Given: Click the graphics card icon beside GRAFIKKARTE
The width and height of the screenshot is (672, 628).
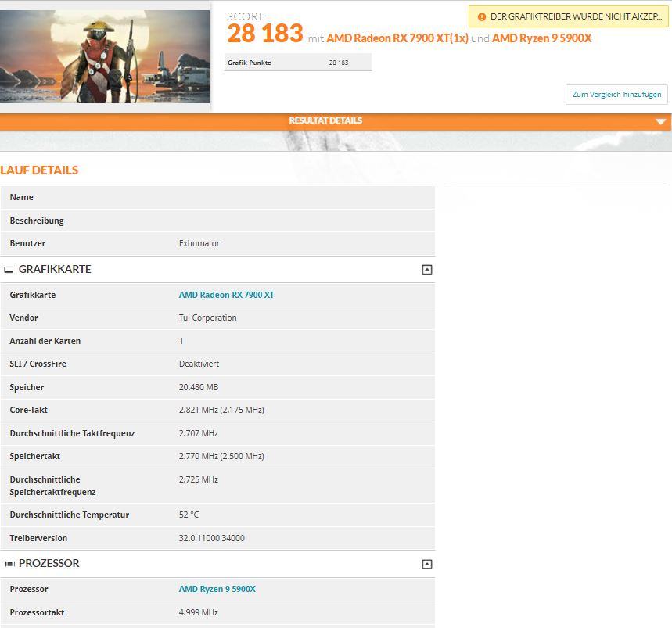Looking at the screenshot, I should [9, 270].
